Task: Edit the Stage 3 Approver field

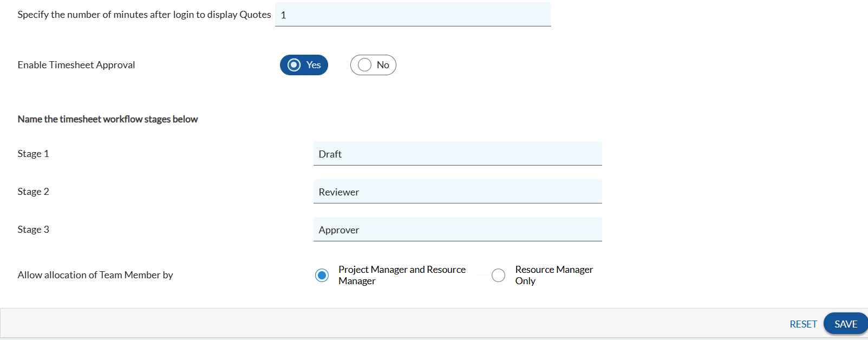Action: 458,230
